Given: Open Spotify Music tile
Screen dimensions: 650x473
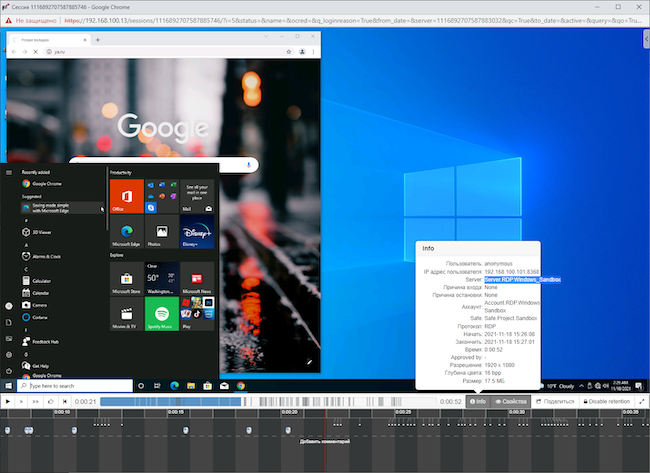Looking at the screenshot, I should (161, 314).
